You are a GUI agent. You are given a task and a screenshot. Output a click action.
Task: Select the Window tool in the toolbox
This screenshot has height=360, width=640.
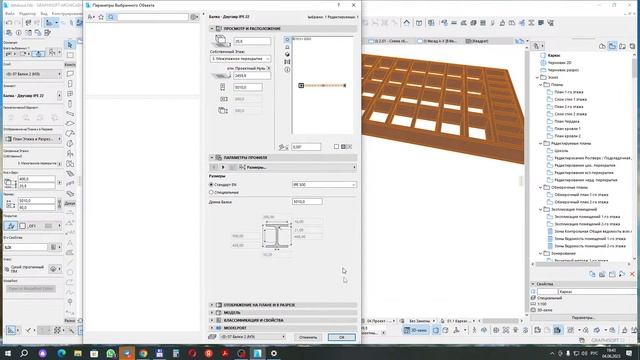70,94
